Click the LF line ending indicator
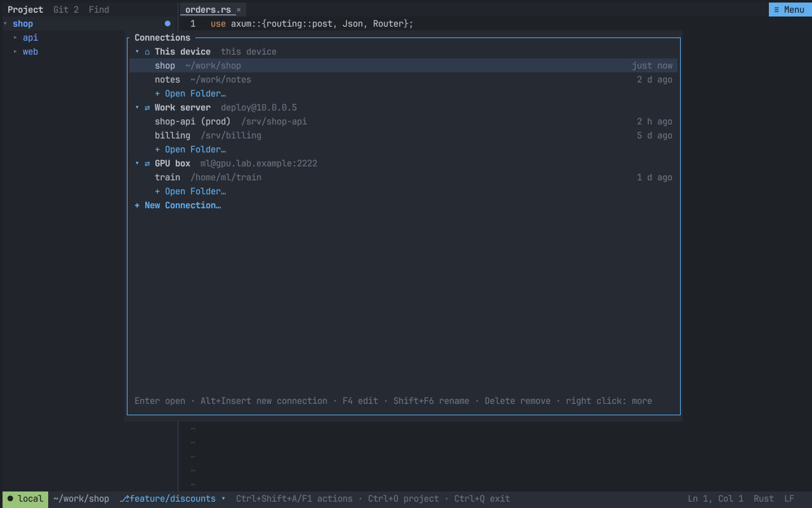Viewport: 812px width, 508px height. point(789,498)
